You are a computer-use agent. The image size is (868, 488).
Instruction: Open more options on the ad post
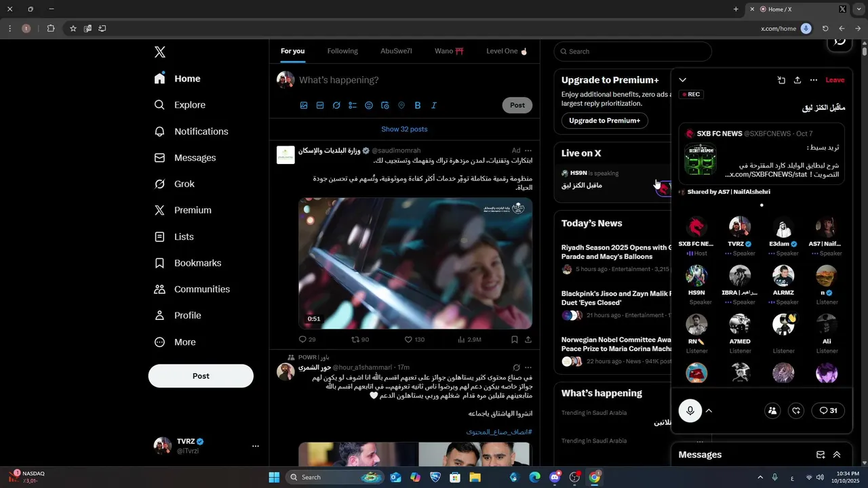click(x=528, y=150)
